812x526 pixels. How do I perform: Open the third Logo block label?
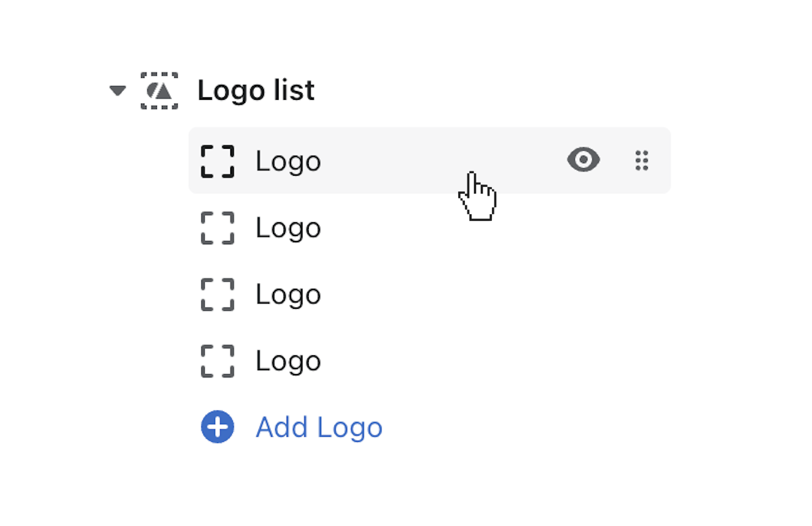[288, 294]
